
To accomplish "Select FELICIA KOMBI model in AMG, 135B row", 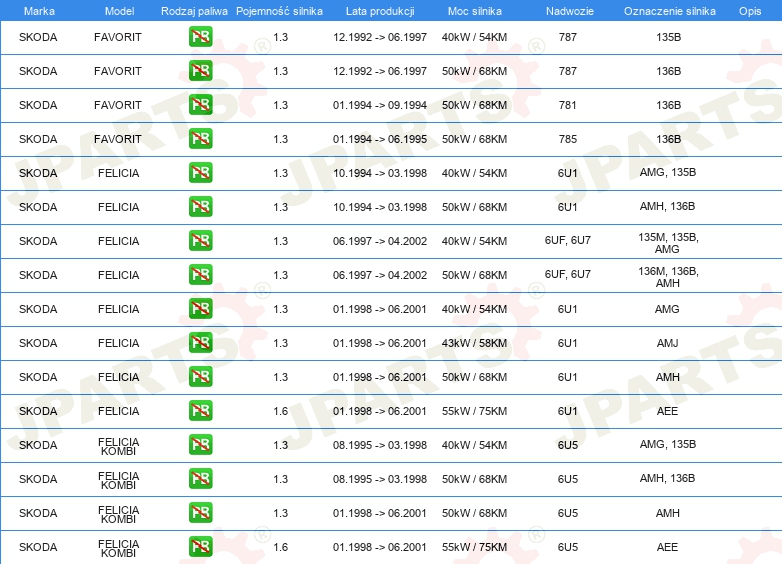I will pos(118,446).
